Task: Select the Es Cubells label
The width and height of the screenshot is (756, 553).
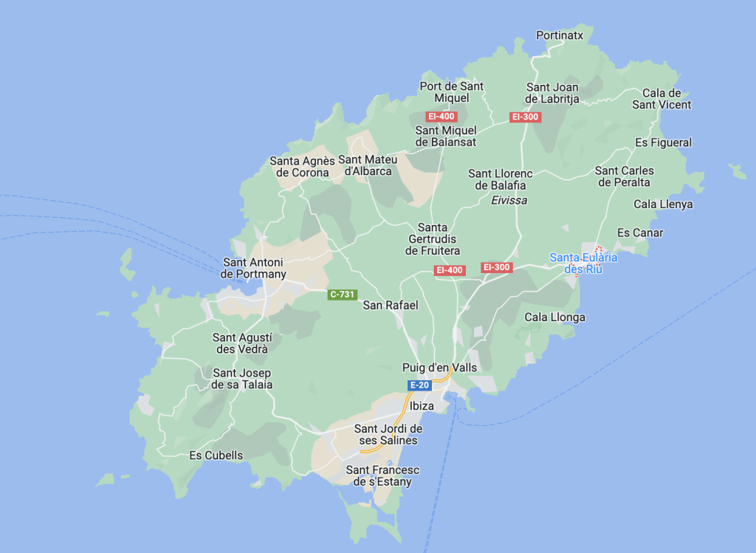Action: point(216,456)
